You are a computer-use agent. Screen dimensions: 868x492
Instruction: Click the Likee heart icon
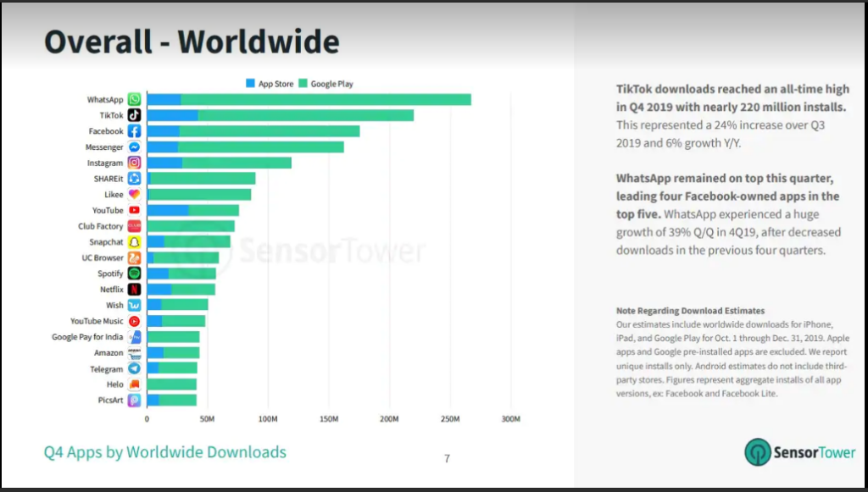click(x=134, y=195)
